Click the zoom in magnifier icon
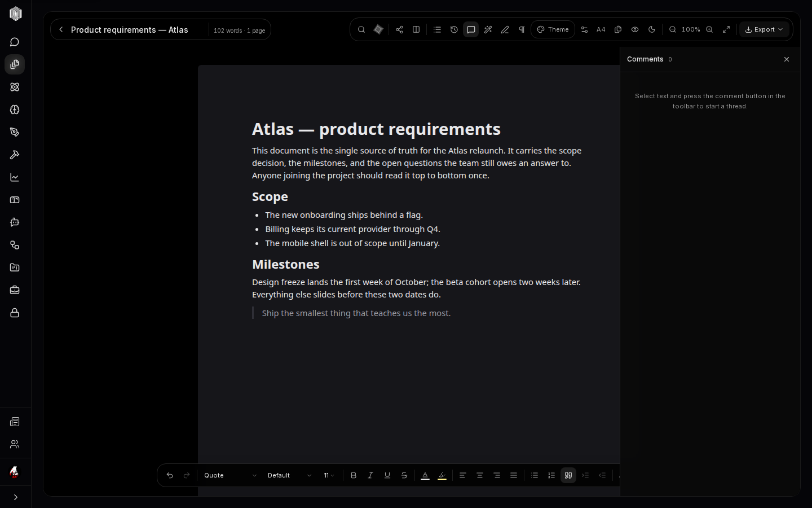This screenshot has height=508, width=812. 709,30
